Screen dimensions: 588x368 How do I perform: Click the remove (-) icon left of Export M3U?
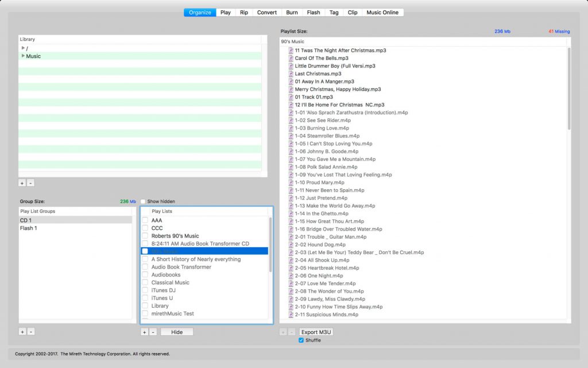coord(291,332)
